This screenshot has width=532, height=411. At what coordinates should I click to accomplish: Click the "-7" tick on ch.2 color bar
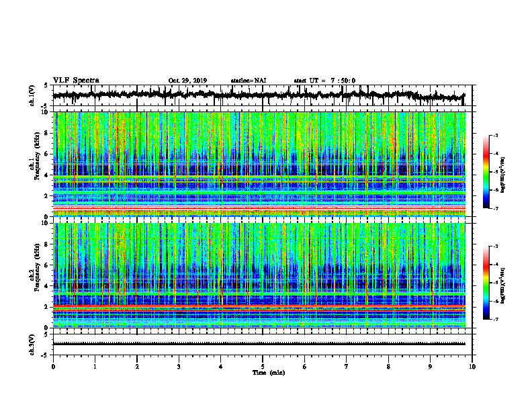click(495, 319)
